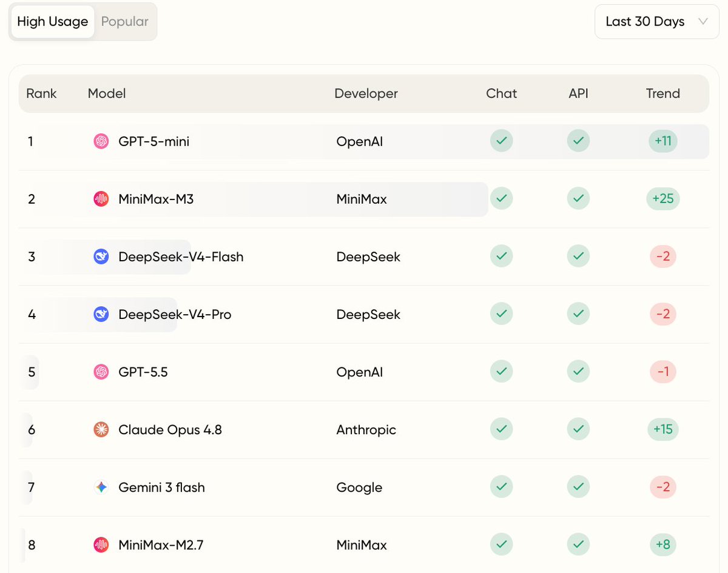The image size is (728, 573).
Task: Click the API checkmark for DeepSeek-V4-Flash
Action: tap(578, 256)
